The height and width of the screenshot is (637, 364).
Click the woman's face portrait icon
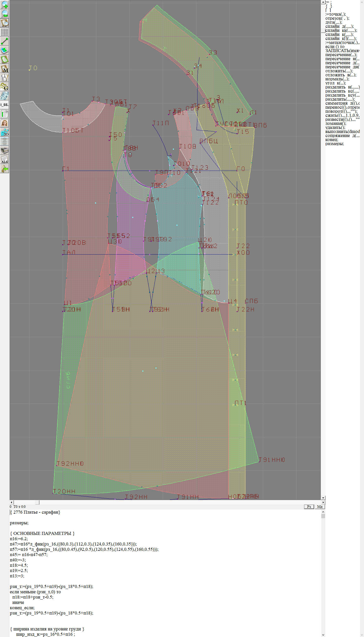5,123
